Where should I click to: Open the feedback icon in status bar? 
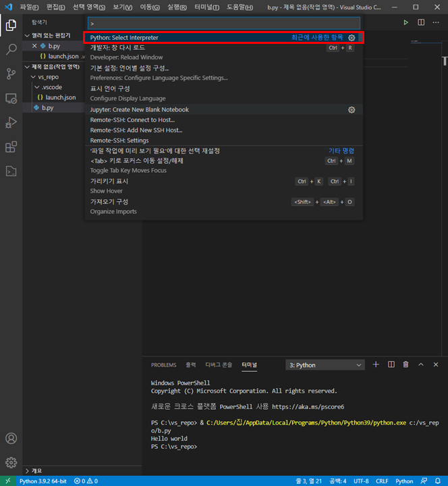coord(424,481)
